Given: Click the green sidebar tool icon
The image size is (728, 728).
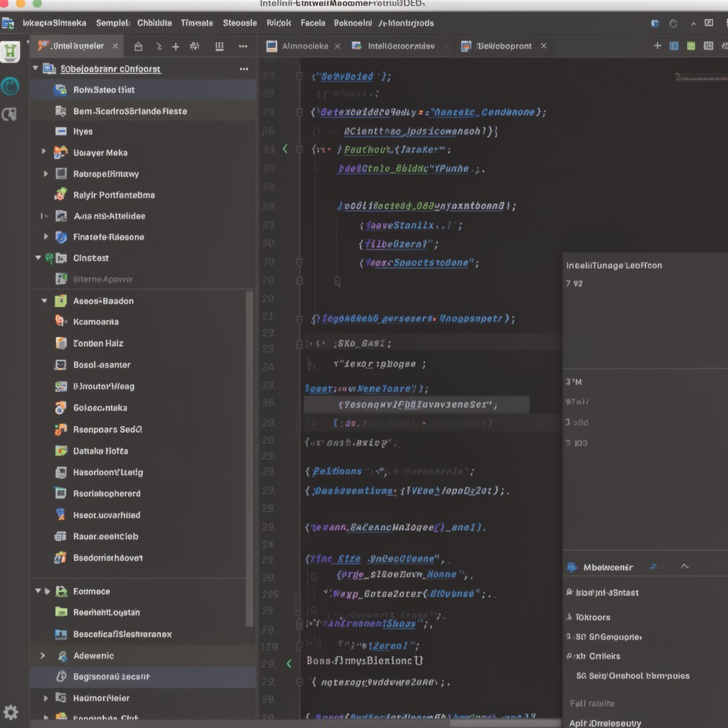Looking at the screenshot, I should 10,51.
